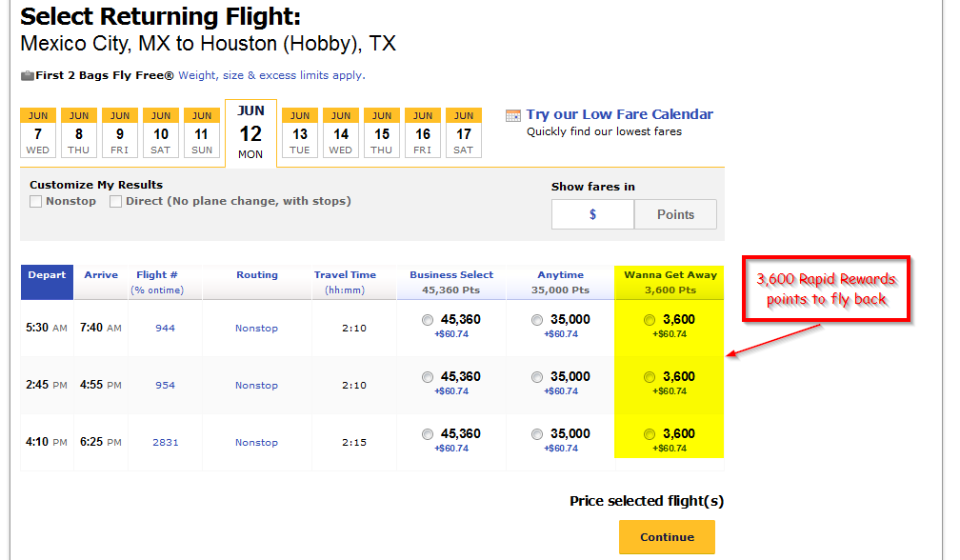Open the Jun 17 Sat date tab
This screenshot has width=960, height=560.
coord(464,132)
